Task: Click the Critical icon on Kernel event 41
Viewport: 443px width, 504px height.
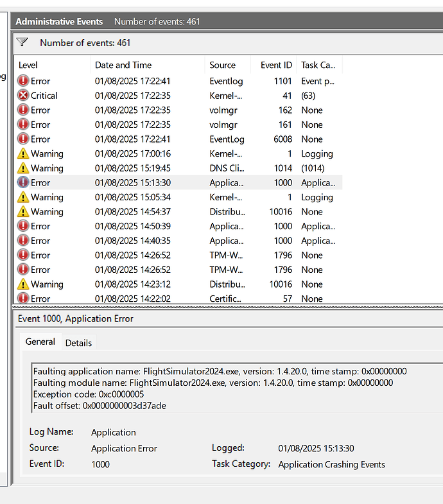Action: 23,96
